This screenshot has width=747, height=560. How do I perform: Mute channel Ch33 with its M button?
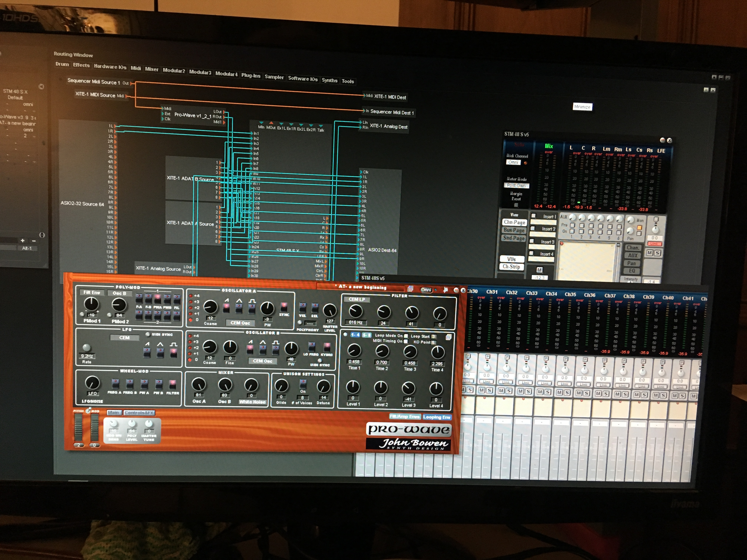coord(521,391)
